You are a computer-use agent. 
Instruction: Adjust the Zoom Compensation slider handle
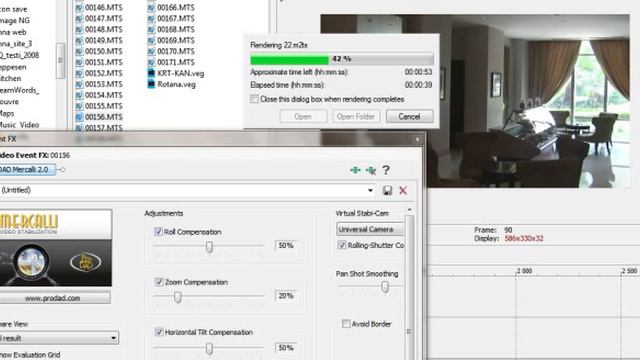(178, 297)
